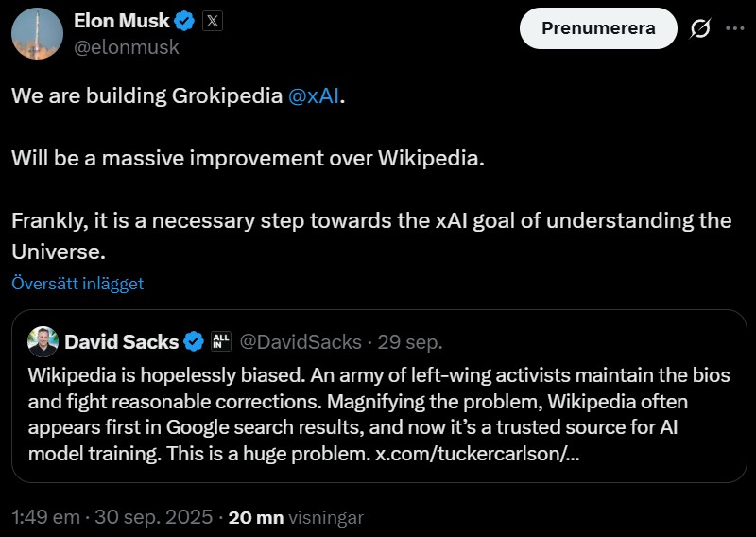Open Elon Musk's profile picture
This screenshot has height=537, width=756.
[x=38, y=32]
